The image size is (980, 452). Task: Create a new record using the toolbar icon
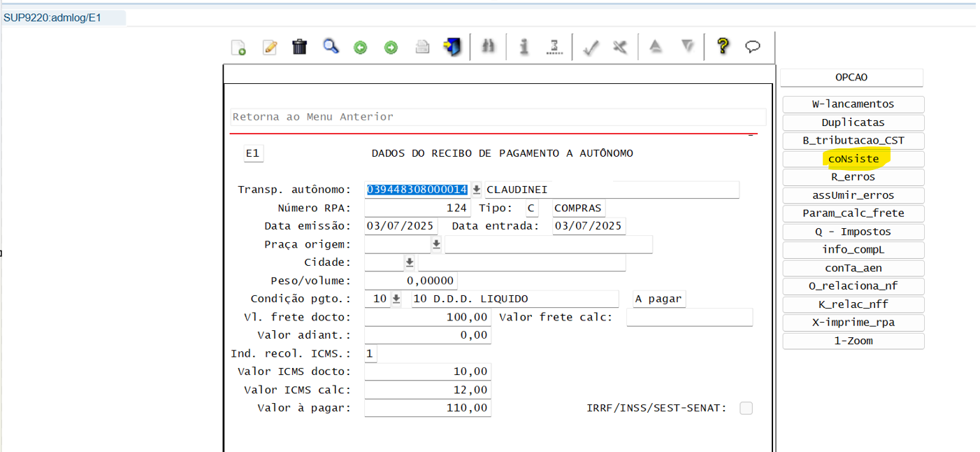click(x=238, y=46)
